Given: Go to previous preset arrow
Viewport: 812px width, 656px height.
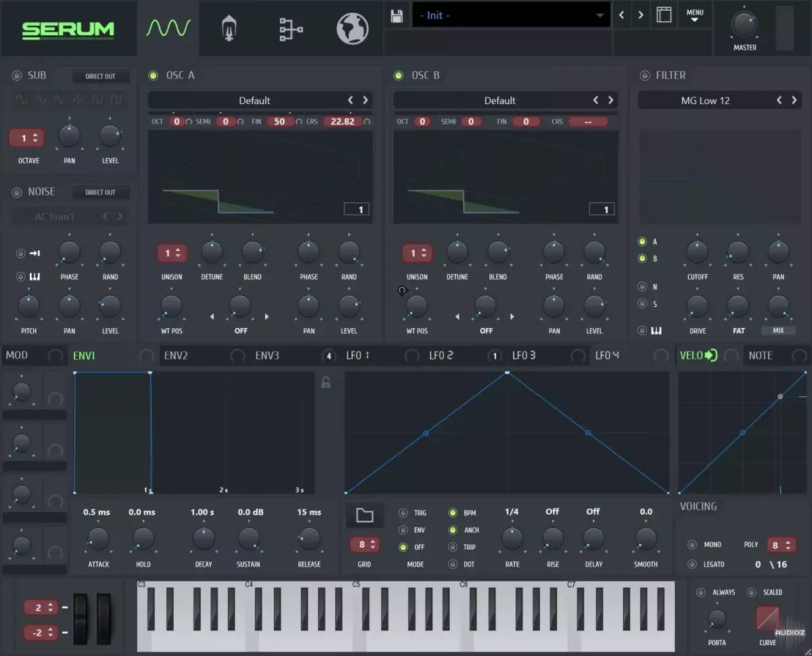Looking at the screenshot, I should click(x=621, y=15).
